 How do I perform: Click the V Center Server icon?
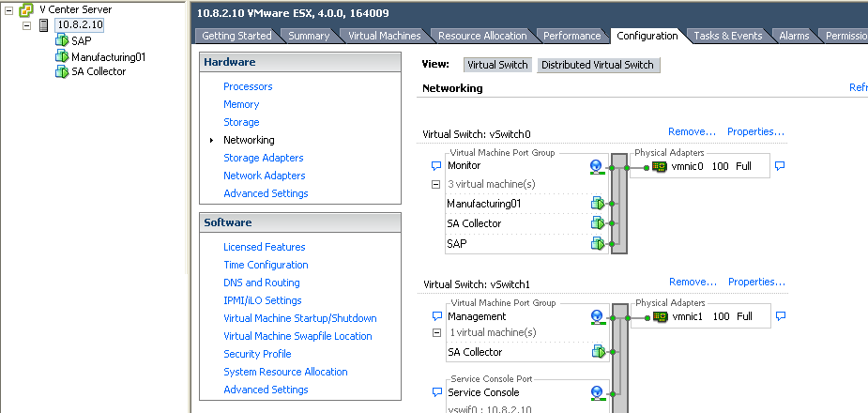26,9
